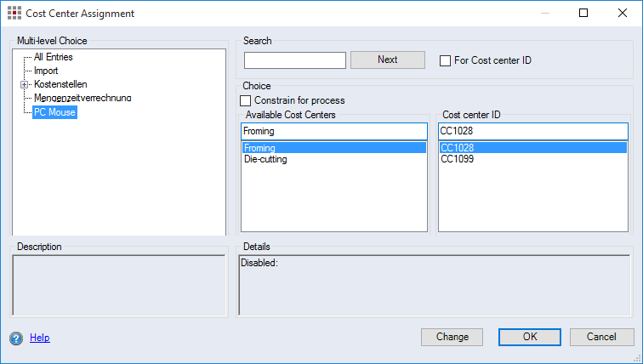Click into the Search text field
This screenshot has height=364, width=643.
294,60
